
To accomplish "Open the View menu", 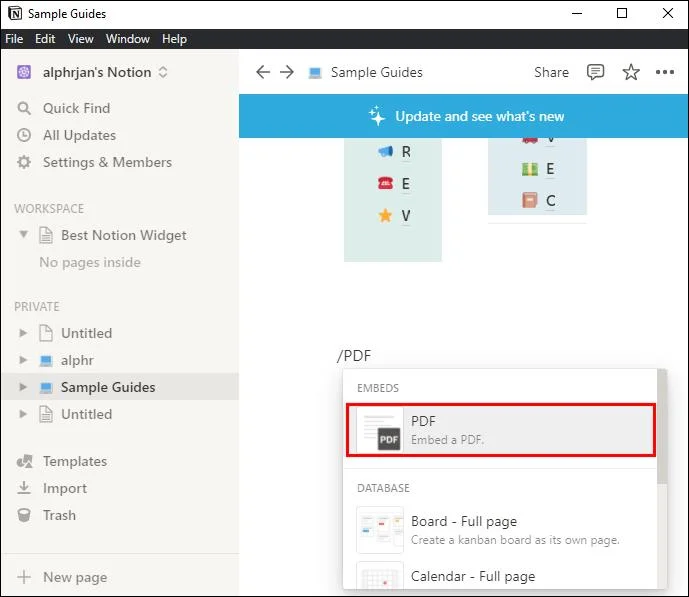I will (80, 39).
